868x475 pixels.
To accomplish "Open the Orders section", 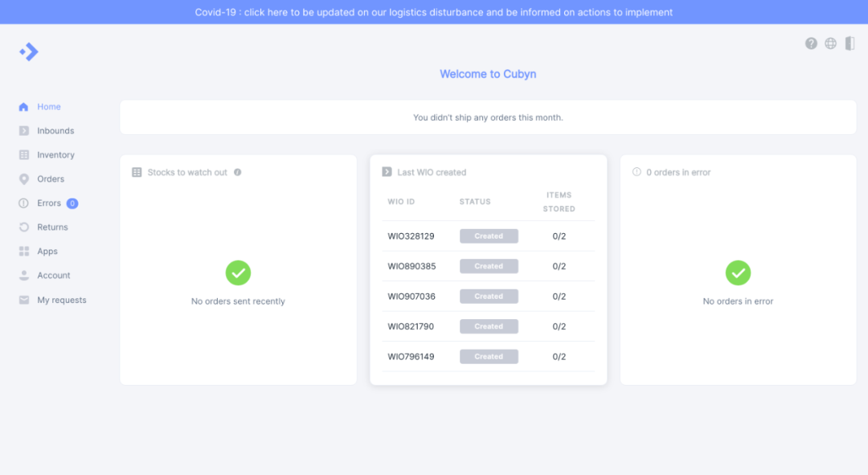I will tap(51, 178).
